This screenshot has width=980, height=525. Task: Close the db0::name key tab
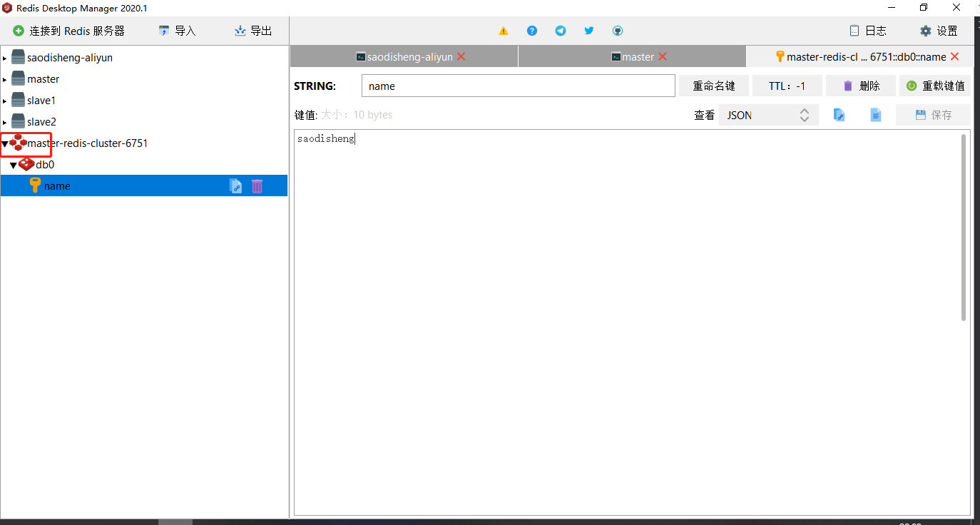pyautogui.click(x=955, y=56)
